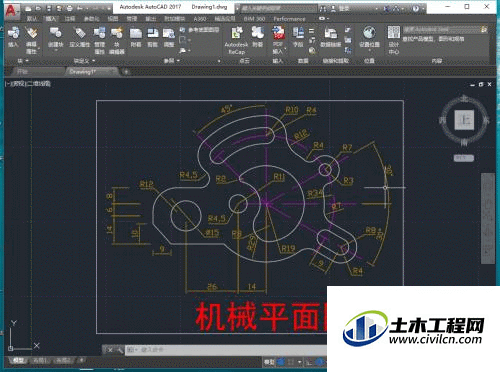Launch Autodesk ReCap tool
Screen dimensions: 500x372
[236, 41]
